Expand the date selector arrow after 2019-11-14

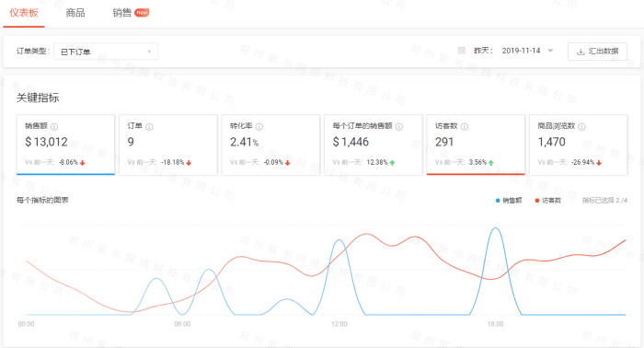pyautogui.click(x=550, y=51)
